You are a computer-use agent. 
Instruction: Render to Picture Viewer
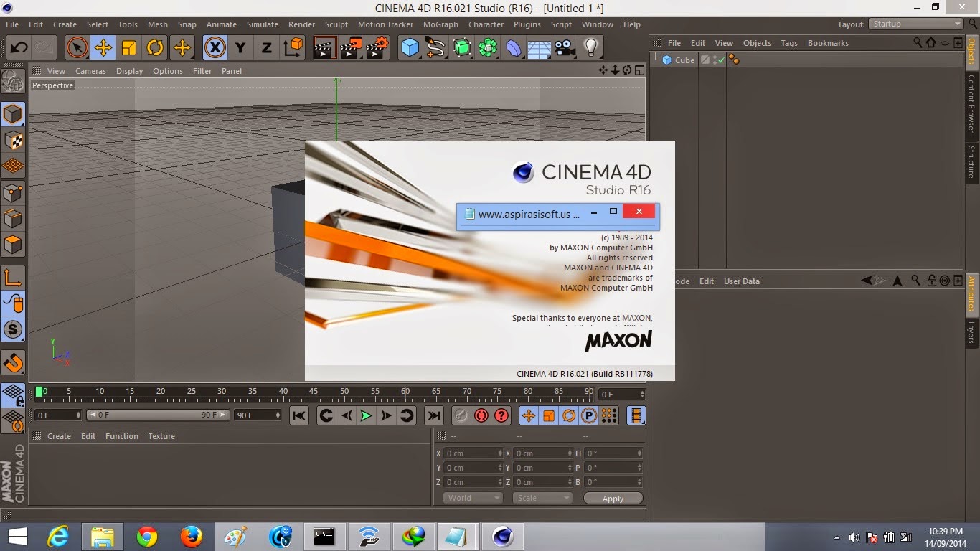350,47
